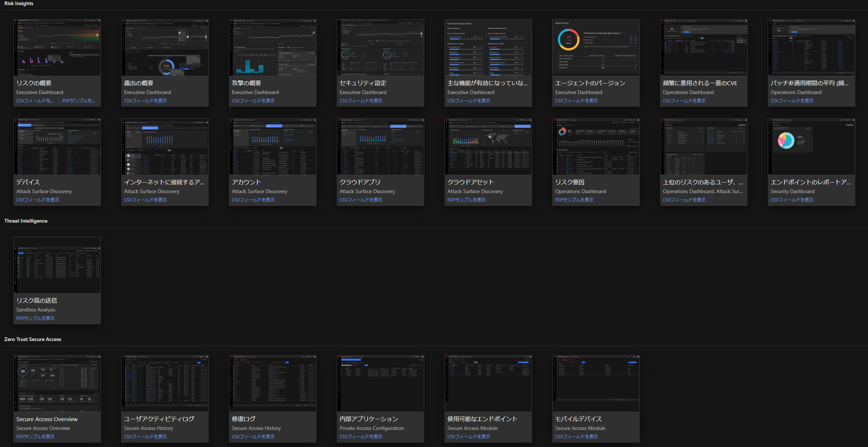Open the ユーザアクティビティログ report thumbnail
The image size is (868, 447).
pos(165,384)
